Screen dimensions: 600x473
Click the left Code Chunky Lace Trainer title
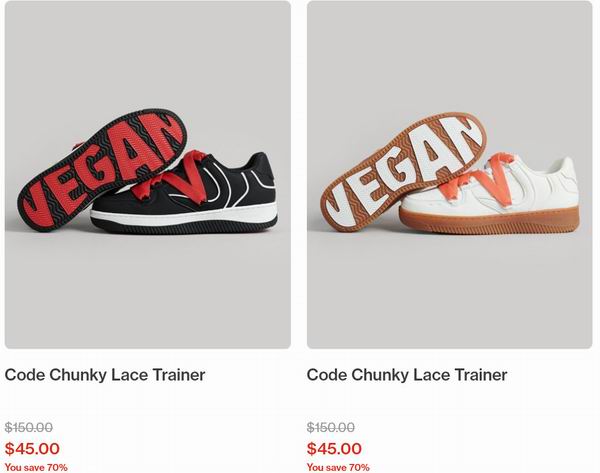pyautogui.click(x=105, y=375)
